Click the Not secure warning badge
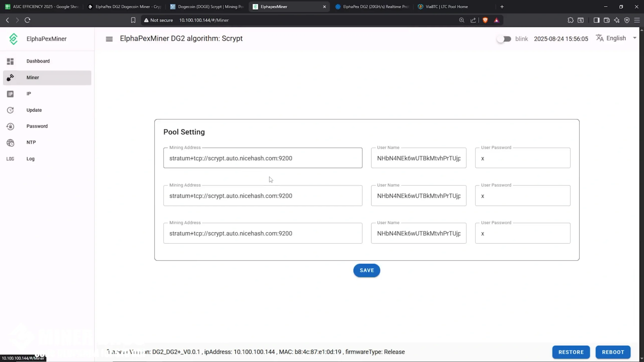The height and width of the screenshot is (362, 644). coord(158,20)
